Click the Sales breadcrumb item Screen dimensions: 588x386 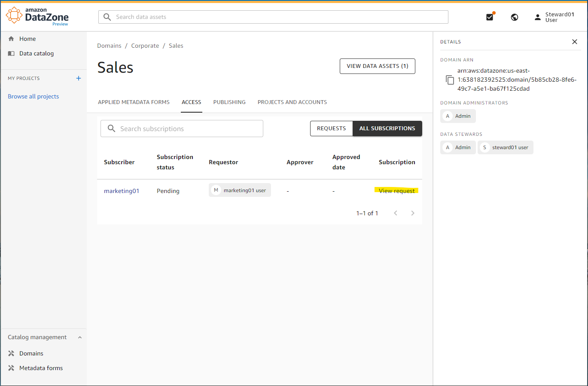[x=176, y=46]
